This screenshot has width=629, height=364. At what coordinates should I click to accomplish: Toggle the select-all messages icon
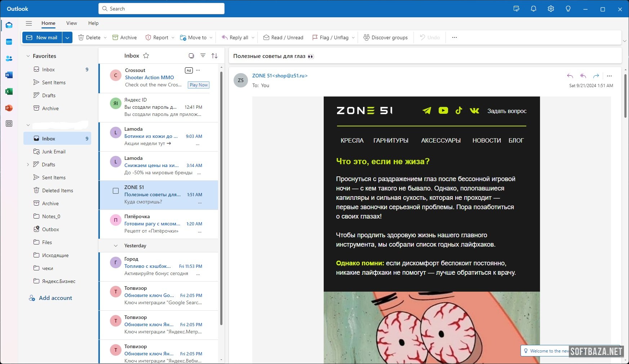191,55
